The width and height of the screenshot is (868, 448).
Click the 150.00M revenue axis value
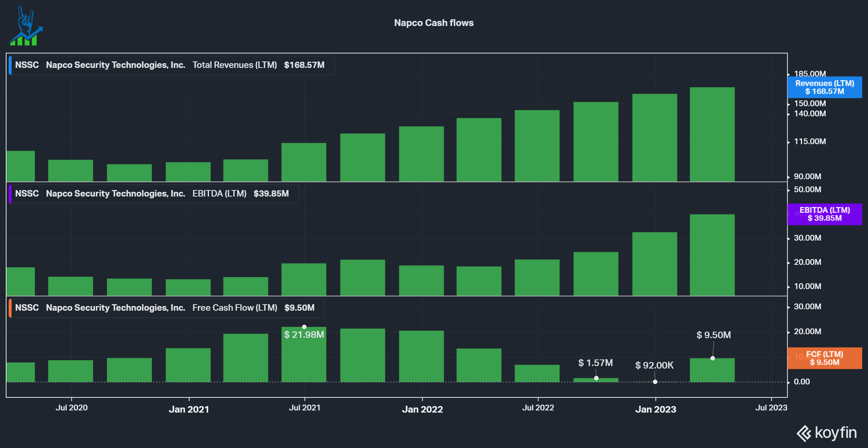[810, 104]
